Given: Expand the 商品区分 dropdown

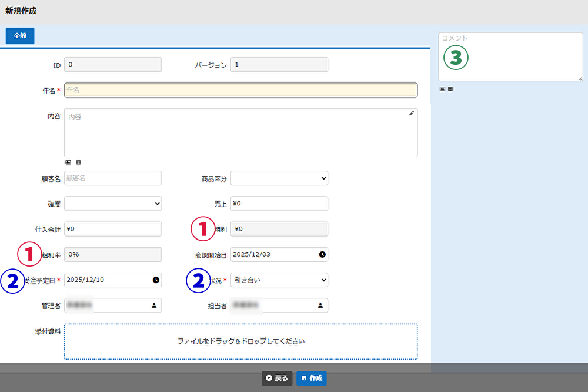Looking at the screenshot, I should [279, 178].
